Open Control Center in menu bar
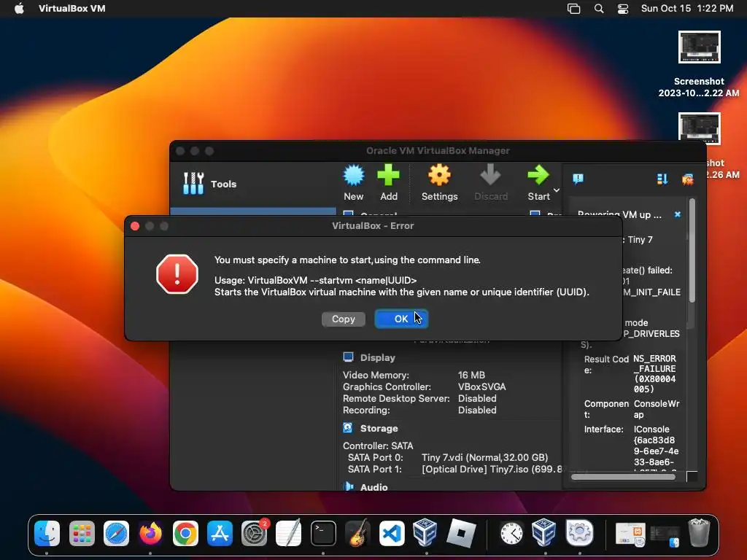The image size is (747, 560). click(x=623, y=9)
